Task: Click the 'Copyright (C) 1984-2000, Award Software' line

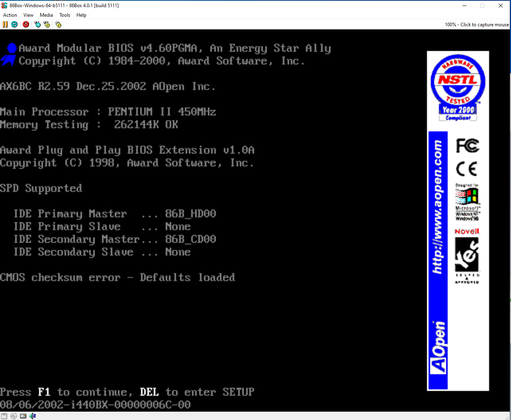Action: [162, 61]
